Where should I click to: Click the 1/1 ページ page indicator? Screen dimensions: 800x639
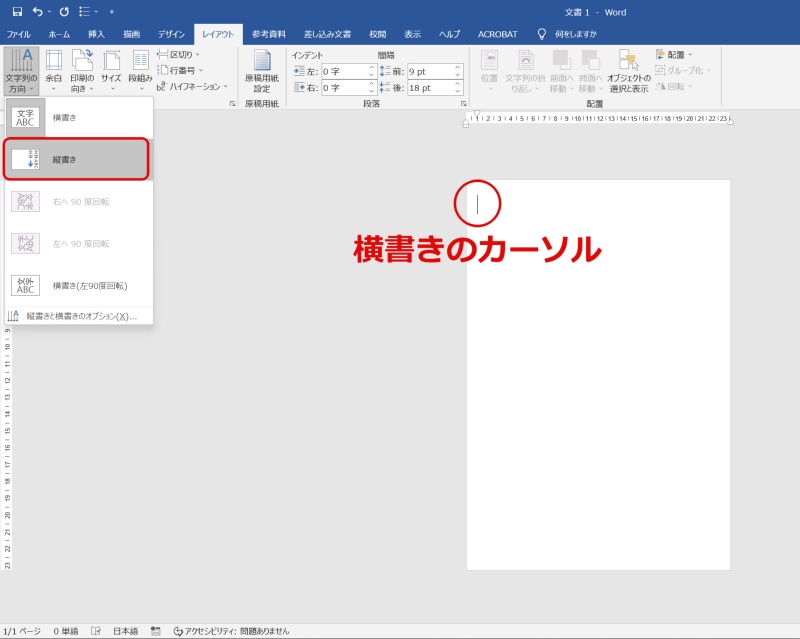click(x=22, y=631)
